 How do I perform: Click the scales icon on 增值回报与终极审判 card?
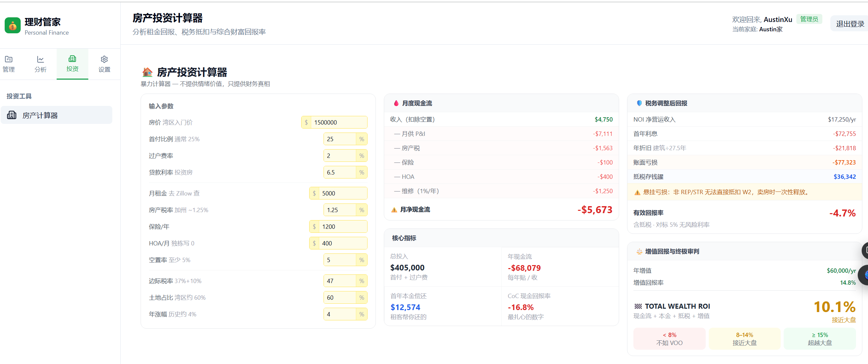coord(639,251)
